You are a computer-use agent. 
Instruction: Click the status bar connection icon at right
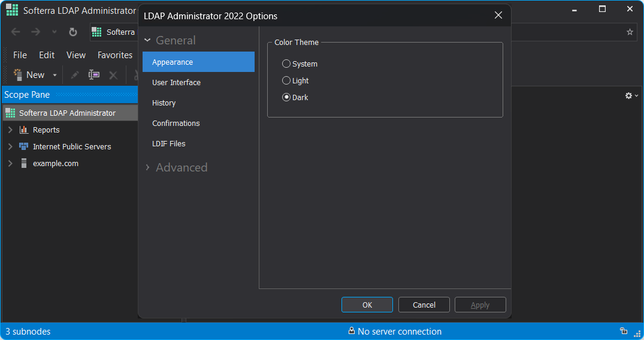pyautogui.click(x=624, y=331)
